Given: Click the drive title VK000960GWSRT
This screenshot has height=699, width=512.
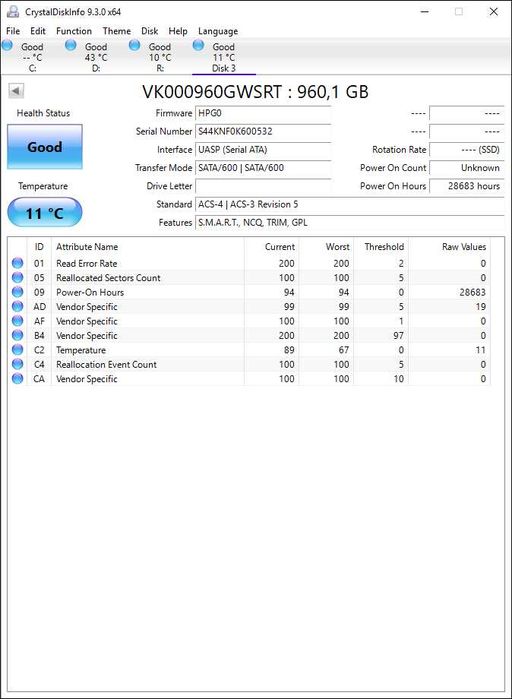Looking at the screenshot, I should click(212, 92).
